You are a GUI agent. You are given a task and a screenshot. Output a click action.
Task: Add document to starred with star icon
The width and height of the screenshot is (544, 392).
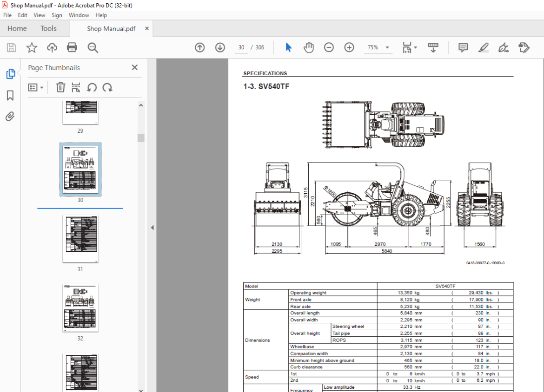[32, 47]
